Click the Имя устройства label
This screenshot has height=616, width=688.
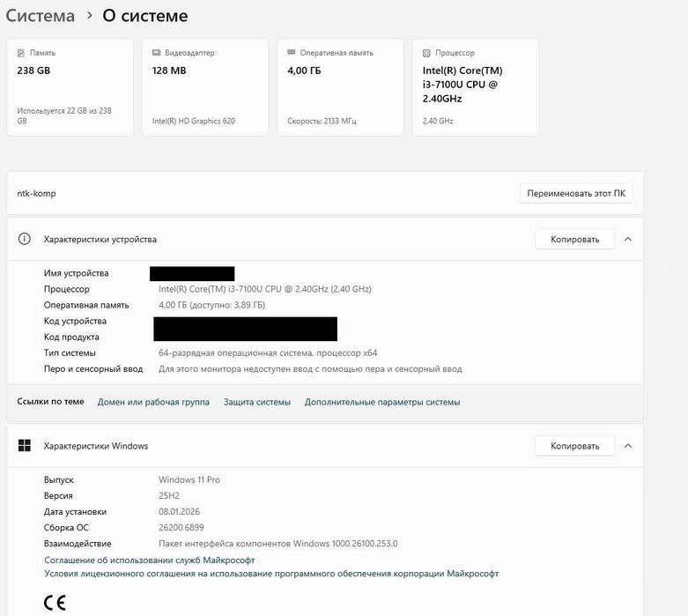[x=76, y=273]
